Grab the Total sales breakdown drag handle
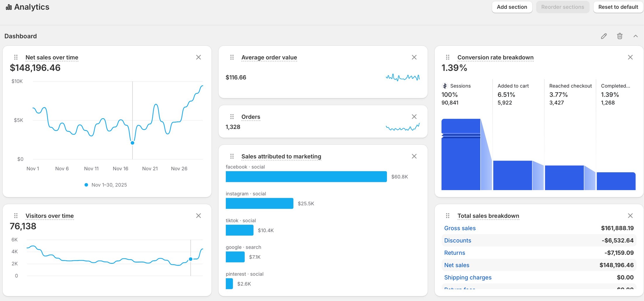Image resolution: width=644 pixels, height=301 pixels. point(448,216)
